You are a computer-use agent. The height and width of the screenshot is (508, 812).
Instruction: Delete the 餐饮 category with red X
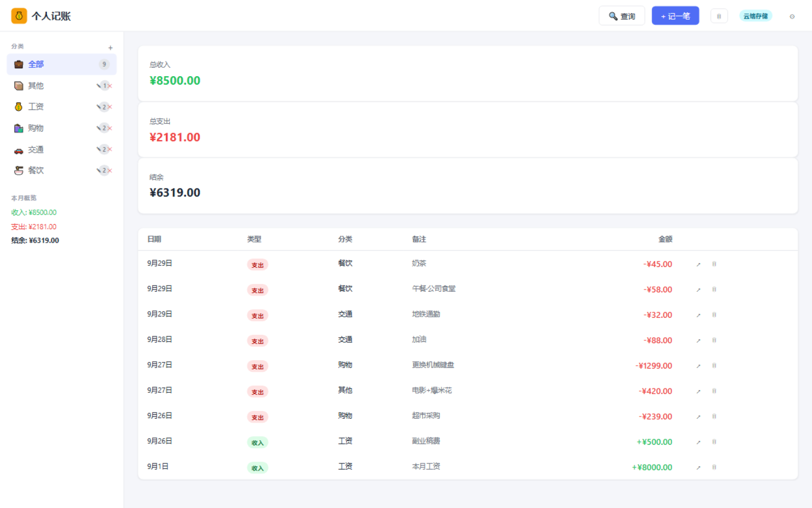click(110, 170)
